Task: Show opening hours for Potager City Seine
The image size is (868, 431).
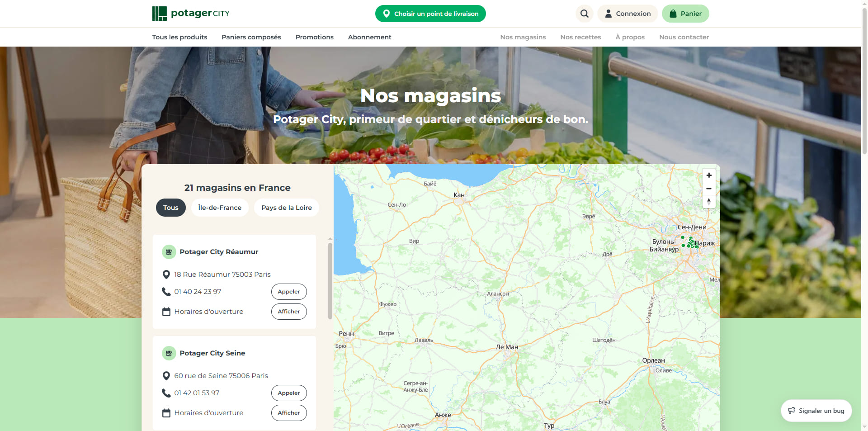Action: pos(289,413)
